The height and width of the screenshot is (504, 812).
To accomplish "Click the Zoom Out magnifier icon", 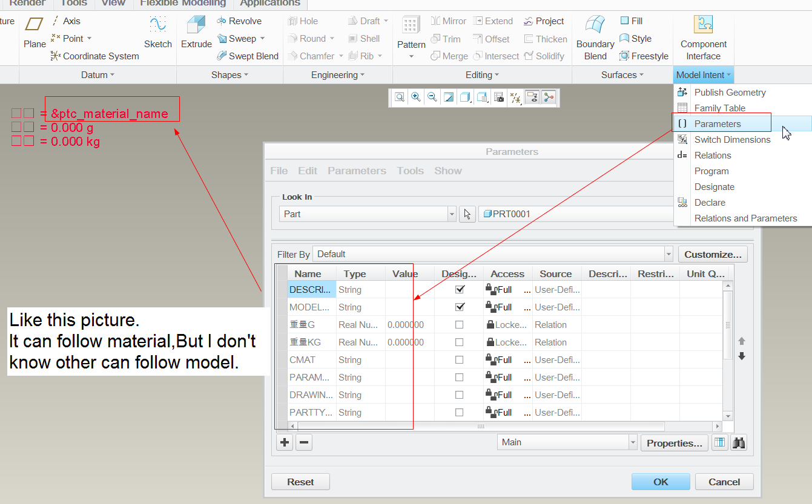I will pyautogui.click(x=432, y=97).
